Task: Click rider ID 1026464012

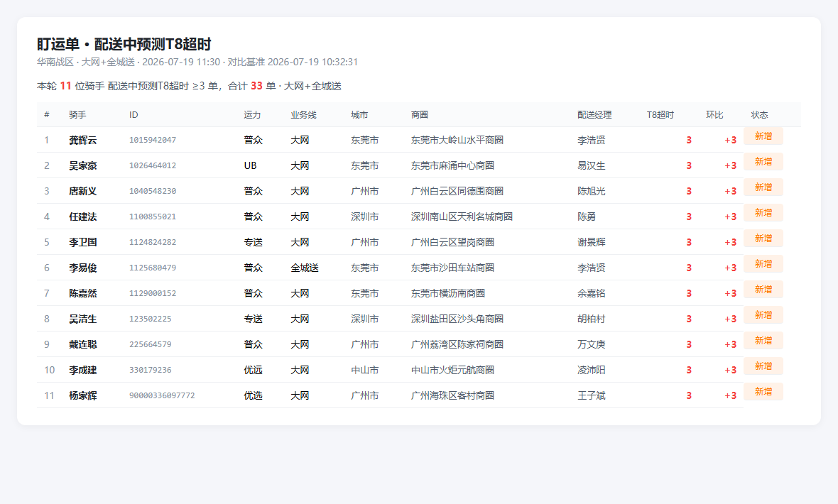Action: pos(153,165)
